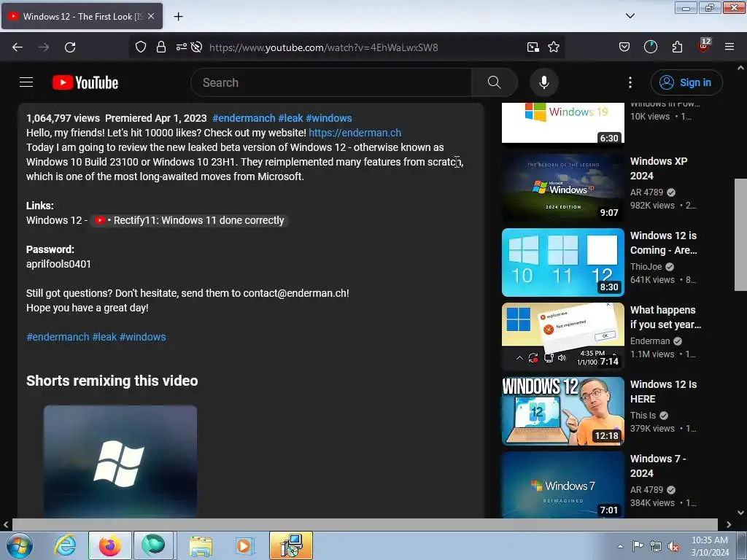Open the Windows XP 2024 video thumbnail
The width and height of the screenshot is (747, 560).
pos(562,187)
